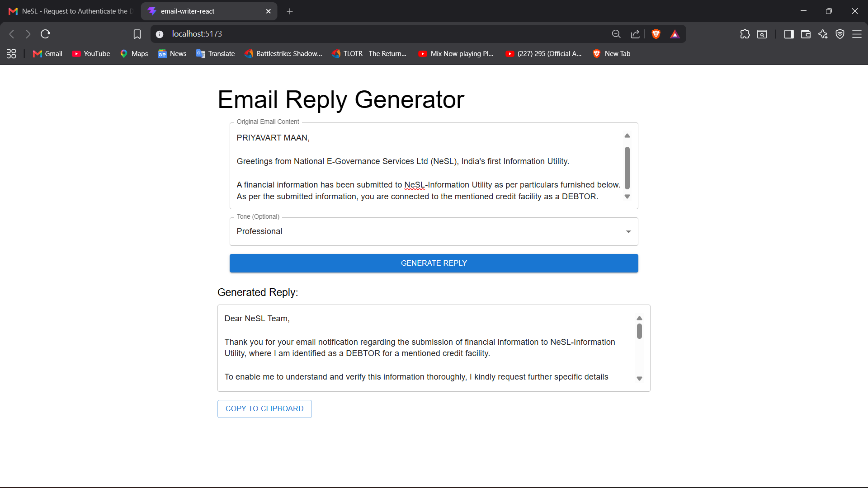
Task: Open Brave Rewards triangle icon
Action: click(x=675, y=34)
